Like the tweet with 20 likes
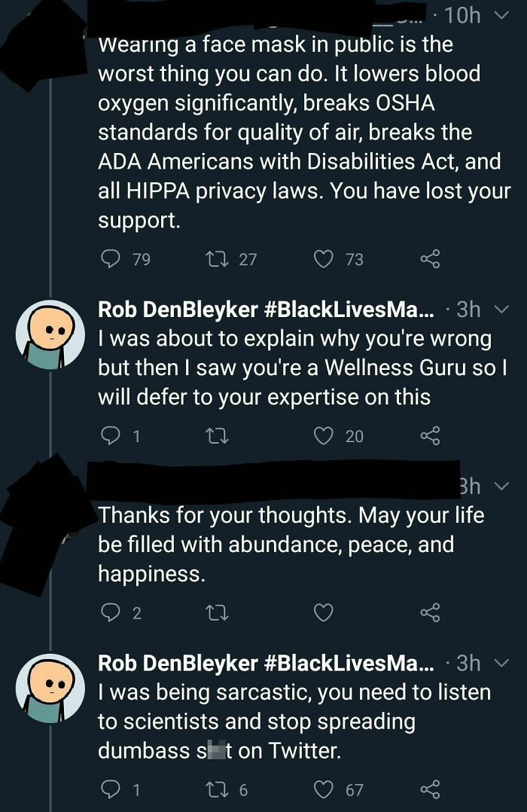 tap(324, 435)
